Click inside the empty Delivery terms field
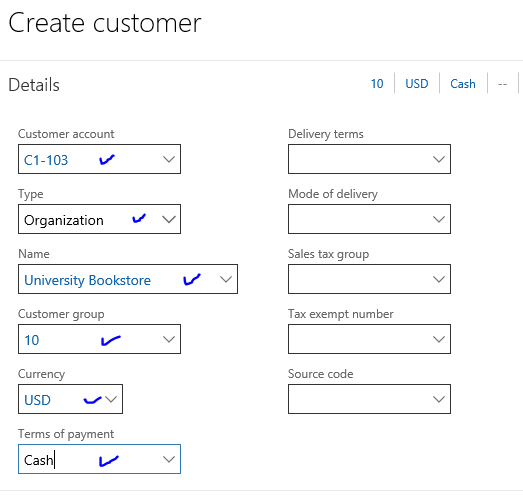The image size is (523, 501). [x=369, y=159]
